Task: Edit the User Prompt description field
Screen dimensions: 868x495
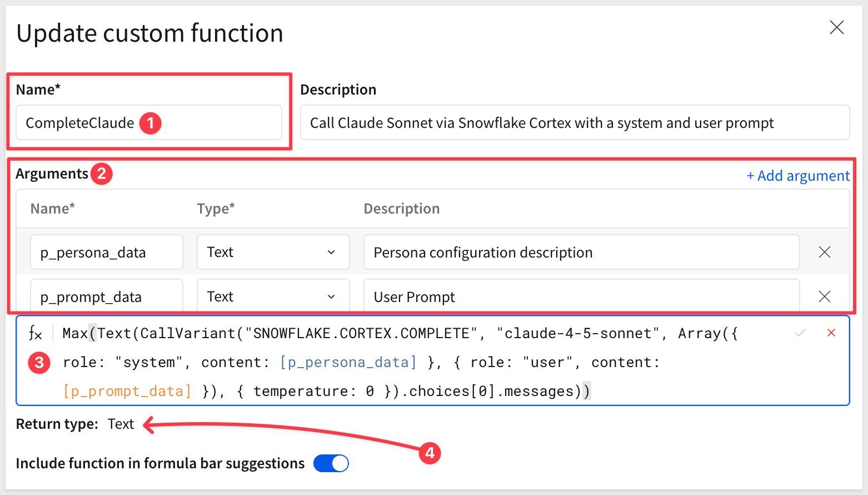Action: 581,297
